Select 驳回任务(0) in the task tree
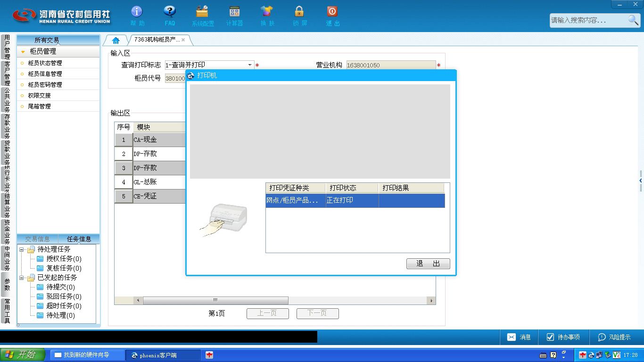 click(x=64, y=296)
